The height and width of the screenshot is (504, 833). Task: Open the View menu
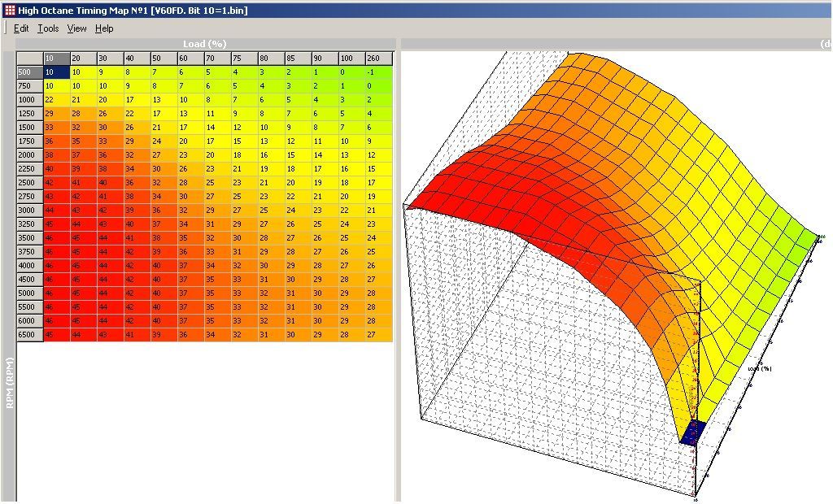76,28
